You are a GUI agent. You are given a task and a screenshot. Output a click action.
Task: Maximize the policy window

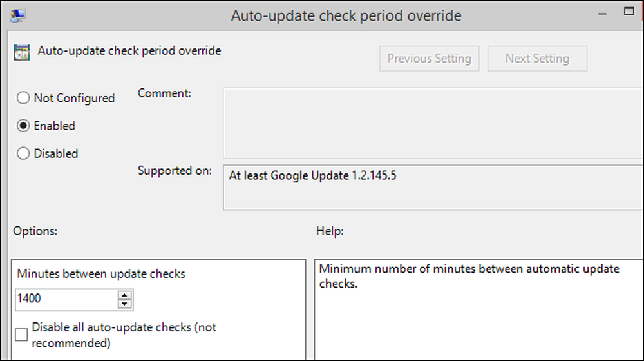[629, 12]
